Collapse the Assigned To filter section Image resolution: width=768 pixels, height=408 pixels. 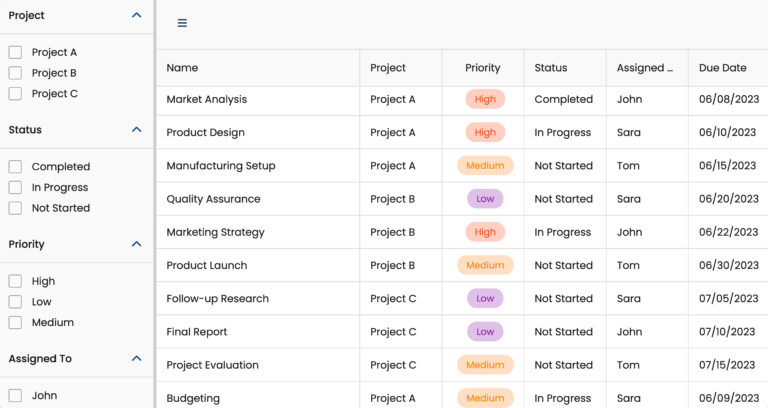click(x=137, y=359)
